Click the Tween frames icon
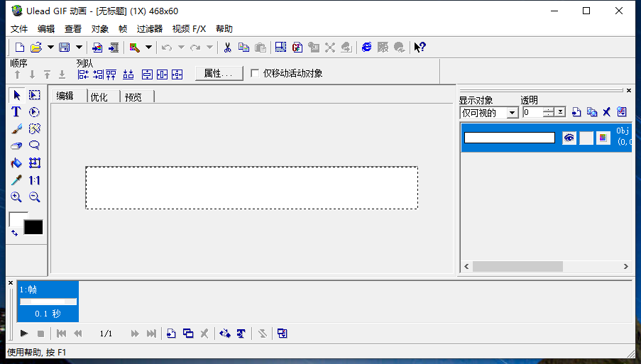 click(225, 333)
